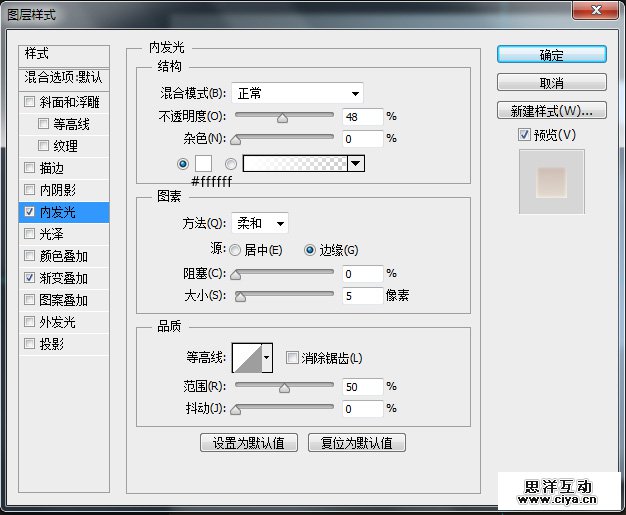626x515 pixels.
Task: Open the 方法 technique dropdown
Action: coord(260,223)
